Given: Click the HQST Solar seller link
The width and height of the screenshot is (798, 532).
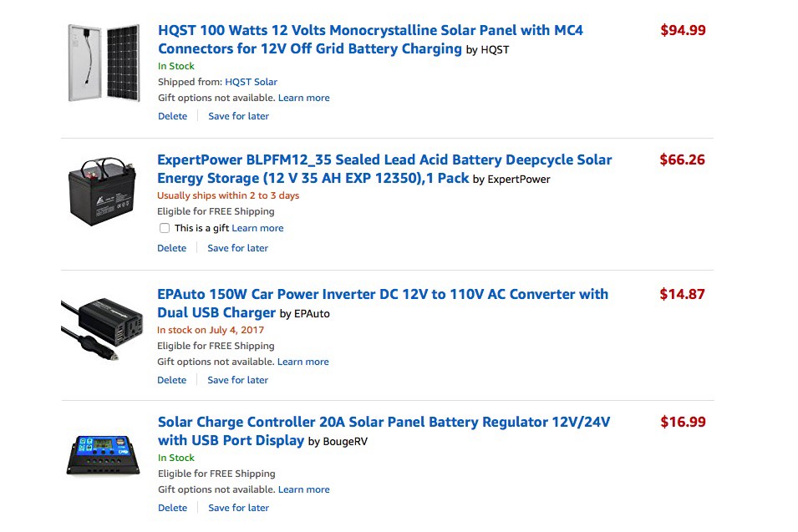Looking at the screenshot, I should (251, 82).
